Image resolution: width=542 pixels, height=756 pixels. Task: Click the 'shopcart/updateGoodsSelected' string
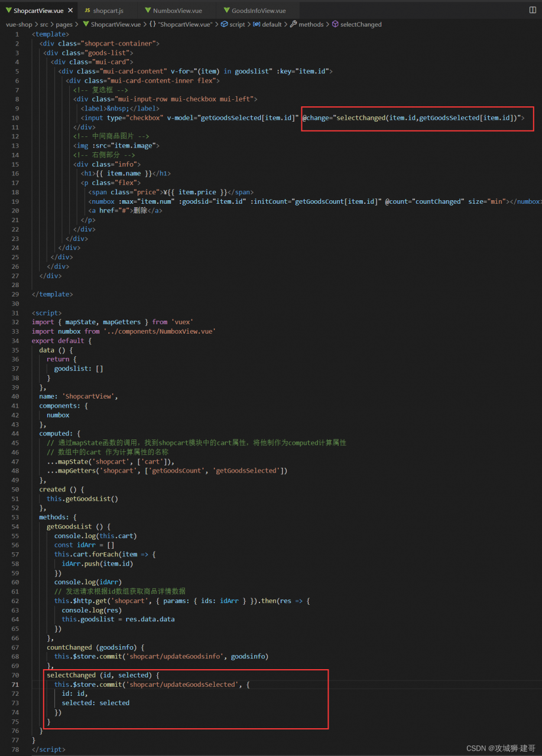181,684
